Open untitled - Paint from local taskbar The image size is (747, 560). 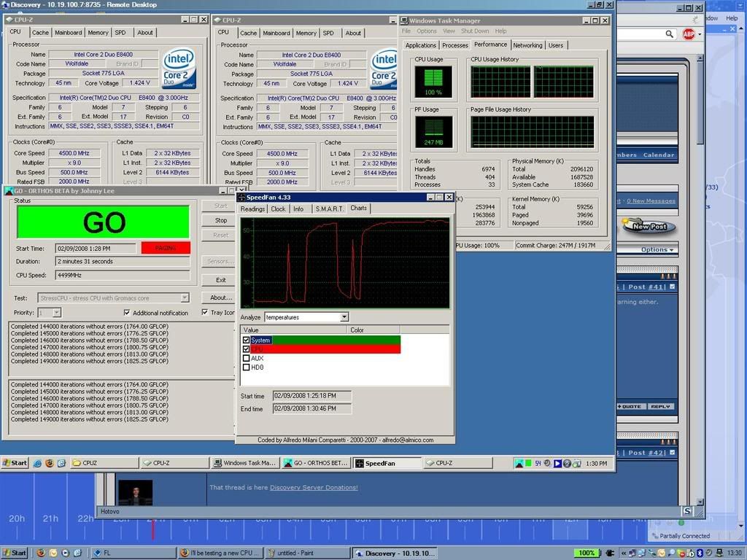306,553
